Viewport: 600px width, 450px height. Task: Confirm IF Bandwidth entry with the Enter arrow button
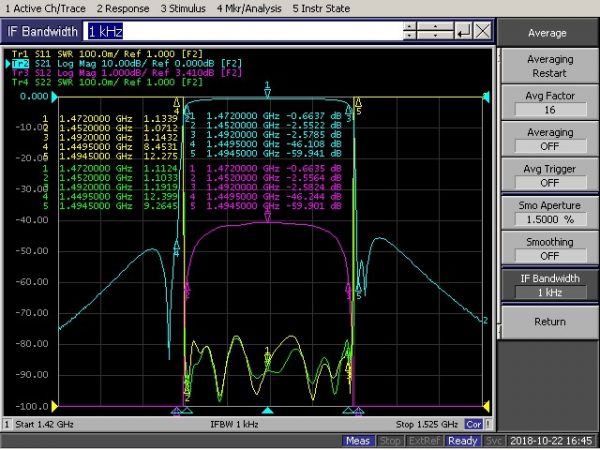463,31
